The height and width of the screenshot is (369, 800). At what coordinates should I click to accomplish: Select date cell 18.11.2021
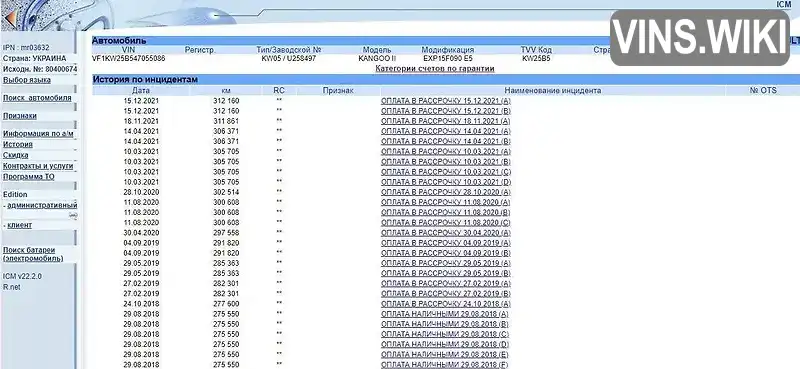coord(141,121)
